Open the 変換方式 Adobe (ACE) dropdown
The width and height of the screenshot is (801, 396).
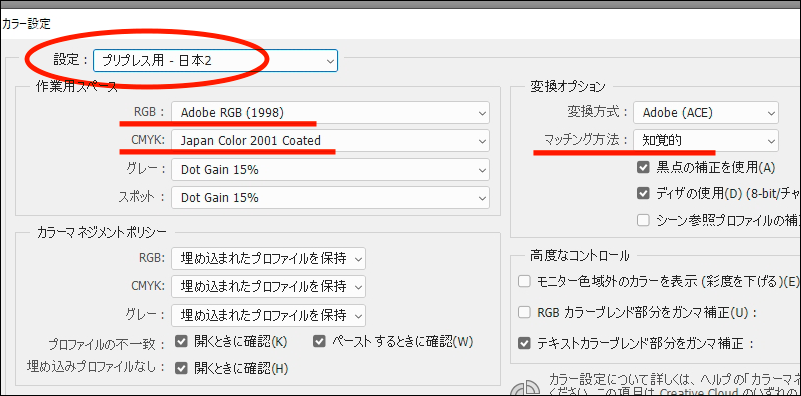(x=706, y=113)
